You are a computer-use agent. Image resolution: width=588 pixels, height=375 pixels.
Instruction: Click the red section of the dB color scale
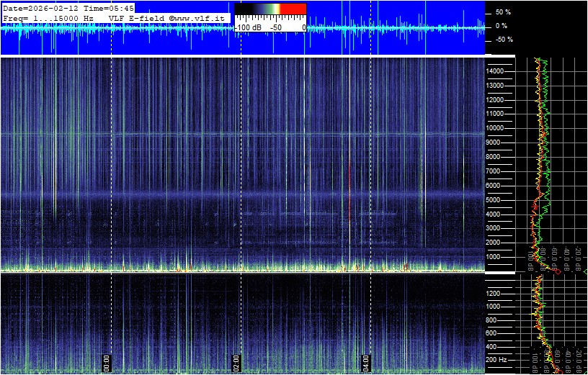(x=293, y=9)
